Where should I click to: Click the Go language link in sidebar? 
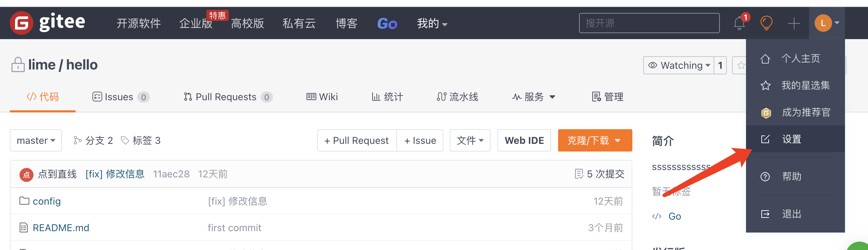(675, 216)
